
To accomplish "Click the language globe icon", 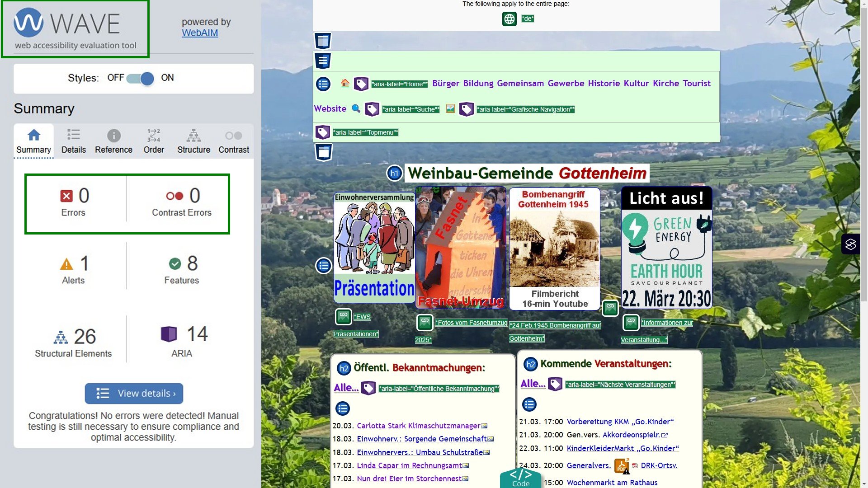I will click(x=509, y=19).
